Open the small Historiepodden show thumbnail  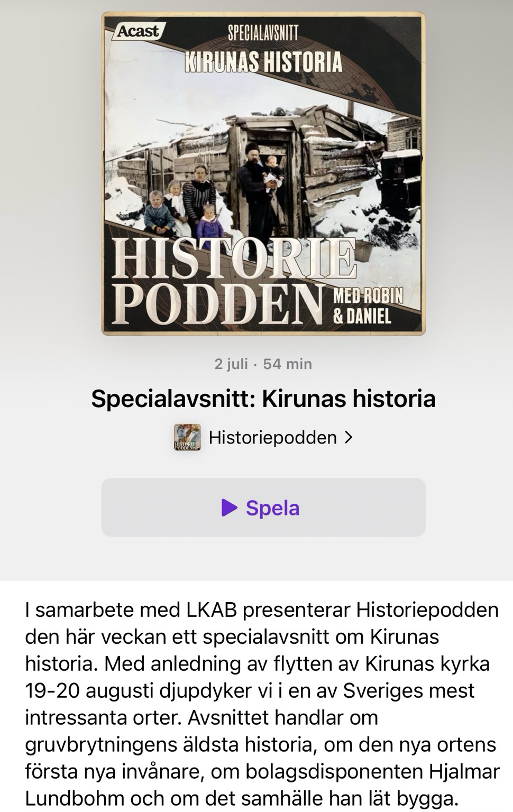click(187, 438)
